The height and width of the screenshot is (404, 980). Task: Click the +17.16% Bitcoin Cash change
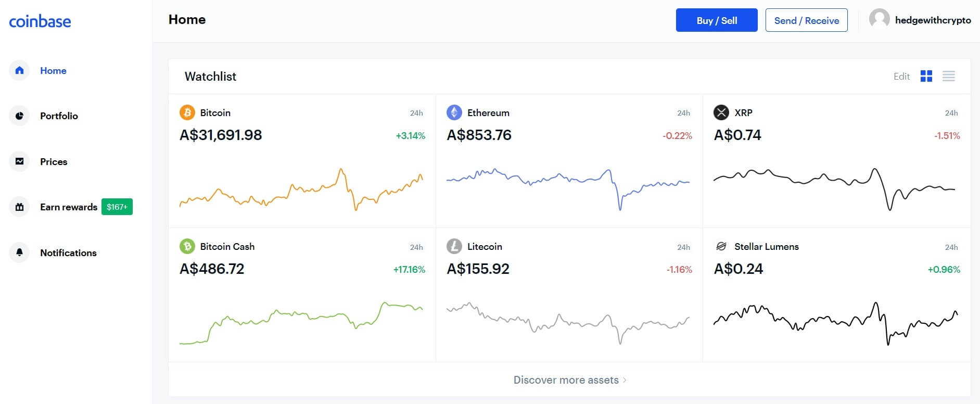click(x=409, y=270)
